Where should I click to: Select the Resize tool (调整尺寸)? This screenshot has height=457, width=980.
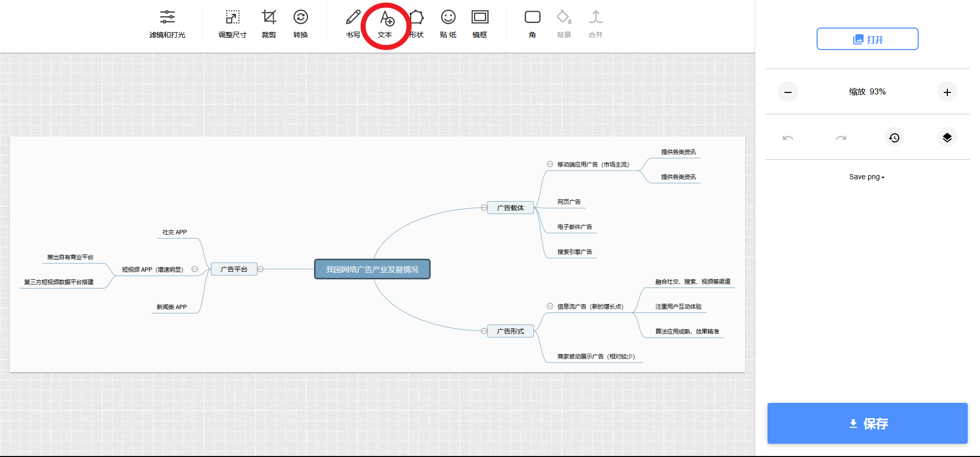[x=232, y=24]
